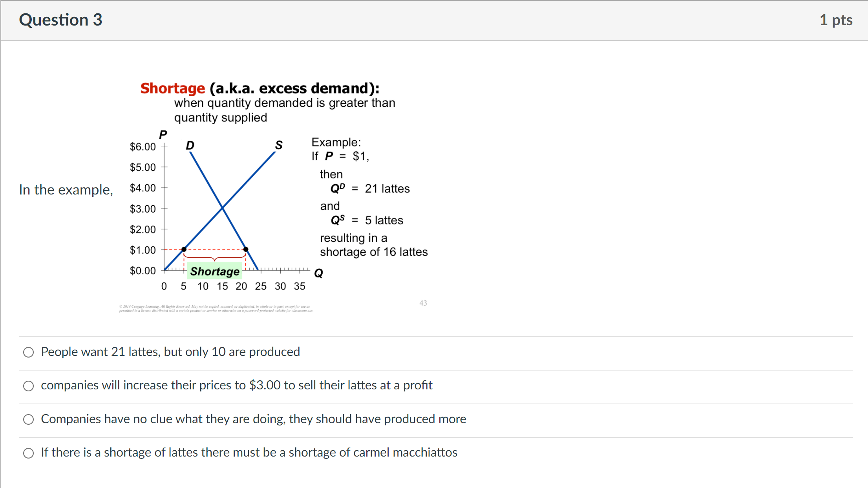The width and height of the screenshot is (868, 488).
Task: Click the $1.00 price axis label
Action: coord(142,250)
